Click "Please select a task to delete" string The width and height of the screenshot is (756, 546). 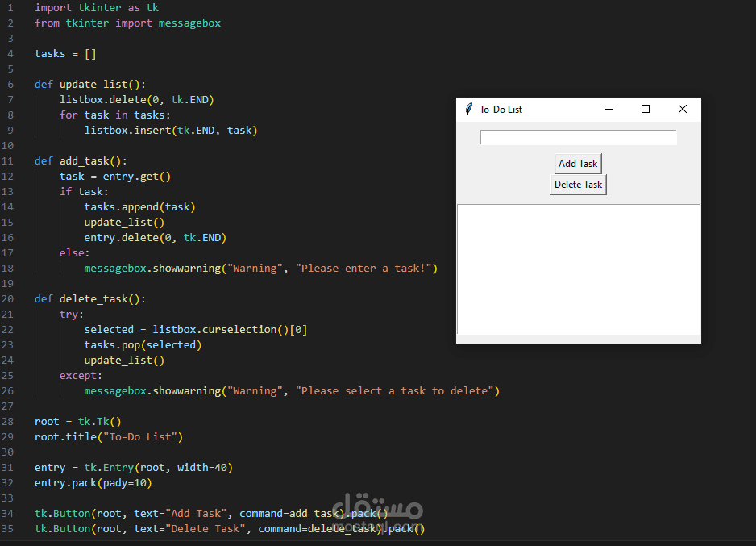(394, 391)
